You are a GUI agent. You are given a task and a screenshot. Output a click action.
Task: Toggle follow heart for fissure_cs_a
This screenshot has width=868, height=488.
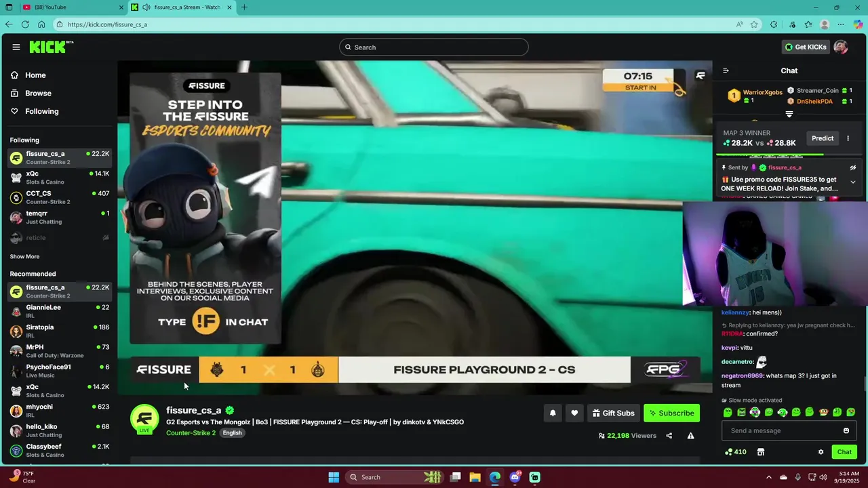[x=574, y=413]
